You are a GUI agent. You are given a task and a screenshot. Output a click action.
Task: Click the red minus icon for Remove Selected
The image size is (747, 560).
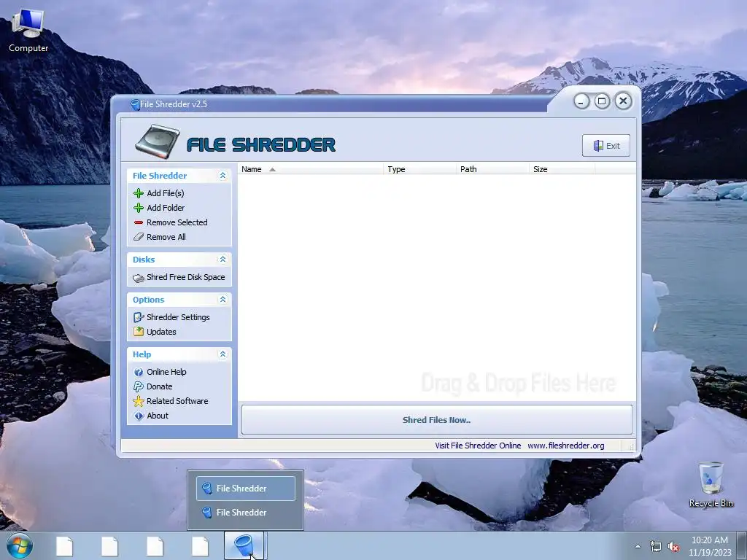click(139, 222)
